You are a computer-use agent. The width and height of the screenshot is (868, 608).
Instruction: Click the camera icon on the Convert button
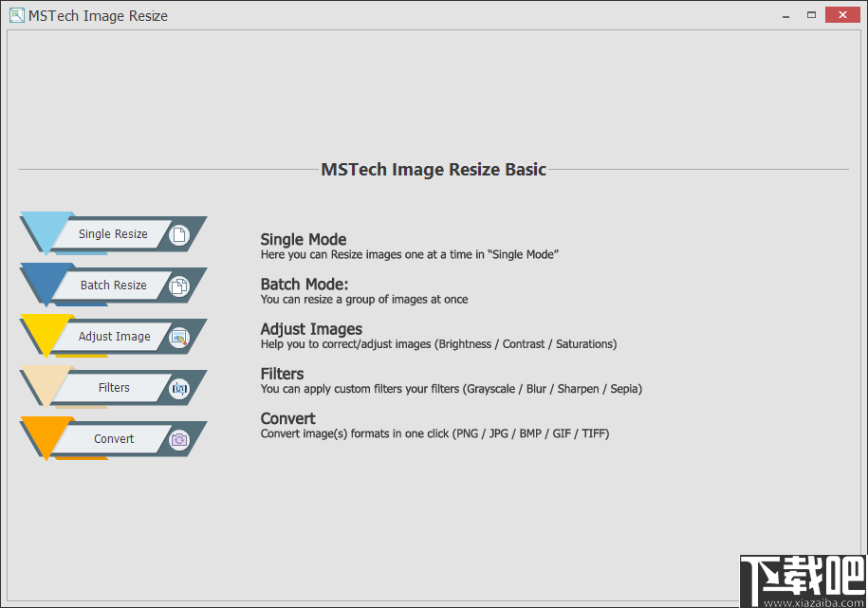coord(179,438)
